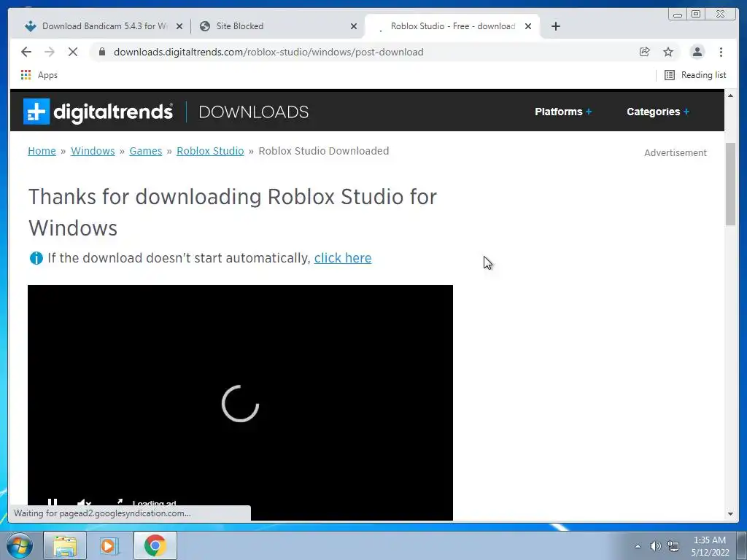The width and height of the screenshot is (747, 560).
Task: Open Chrome three-dot menu
Action: point(721,52)
